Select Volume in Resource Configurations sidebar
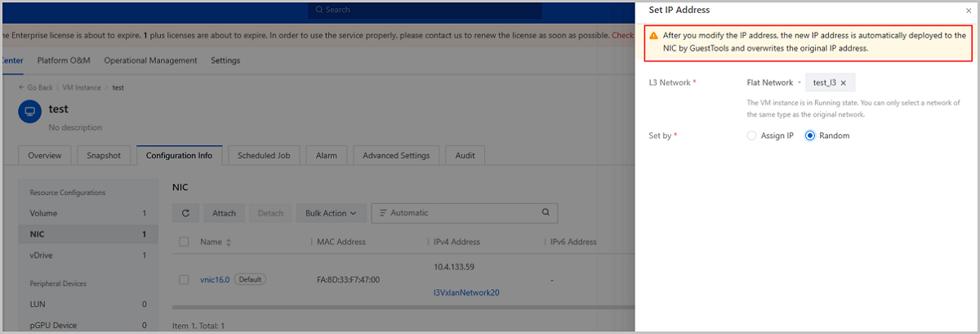 pos(43,213)
